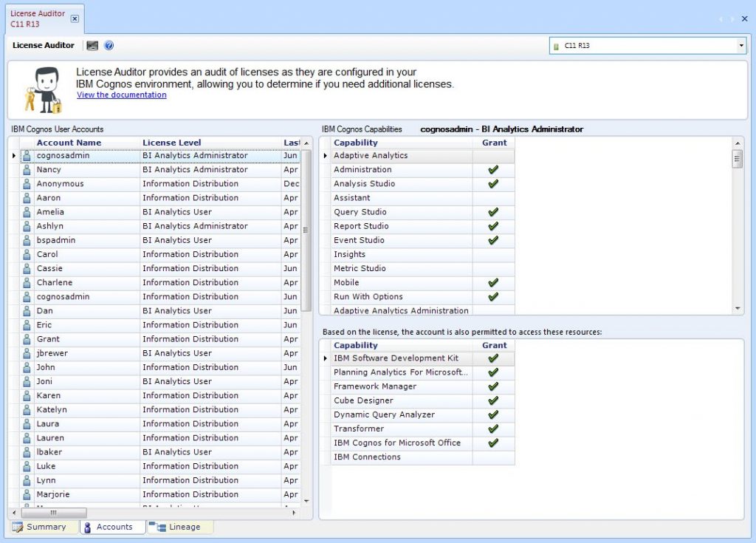Select the user icon beside Charlene
Screen dimensions: 756x543
click(x=27, y=283)
